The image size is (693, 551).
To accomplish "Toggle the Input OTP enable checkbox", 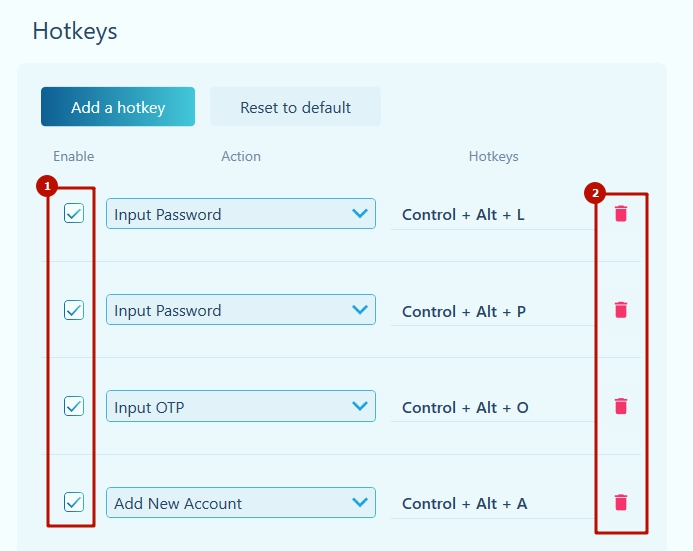I will pos(74,406).
